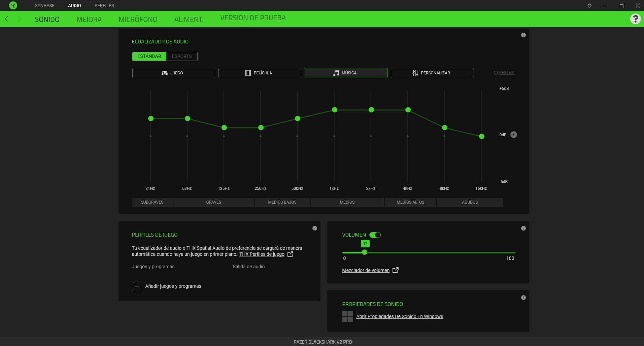Choose the Película equalizer preset
This screenshot has width=644, height=346.
pyautogui.click(x=260, y=73)
